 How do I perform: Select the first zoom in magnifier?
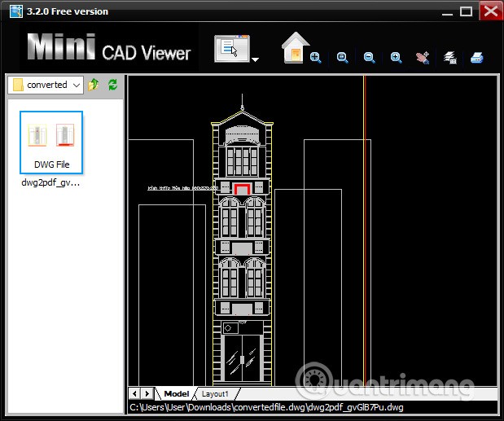tap(316, 58)
